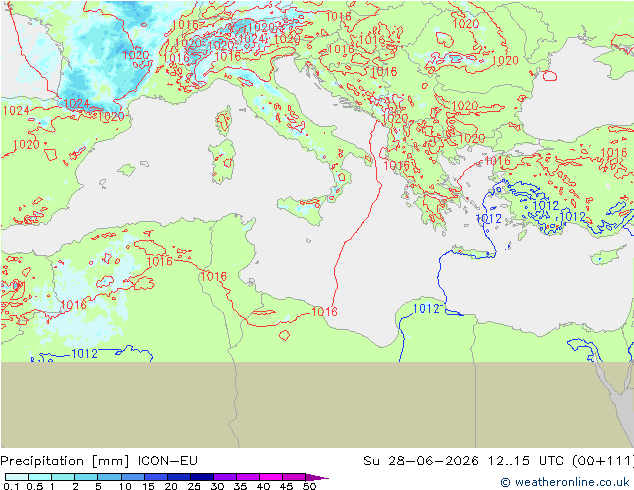This screenshot has width=634, height=490.
Task: Pick the violet swatch between 30 and 35
Action: [x=225, y=477]
